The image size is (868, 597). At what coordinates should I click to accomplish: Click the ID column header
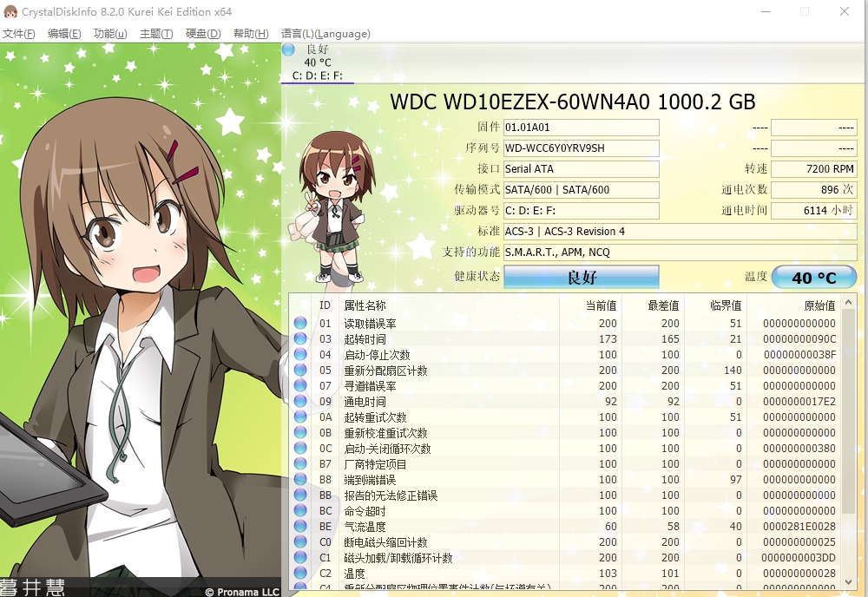(325, 305)
